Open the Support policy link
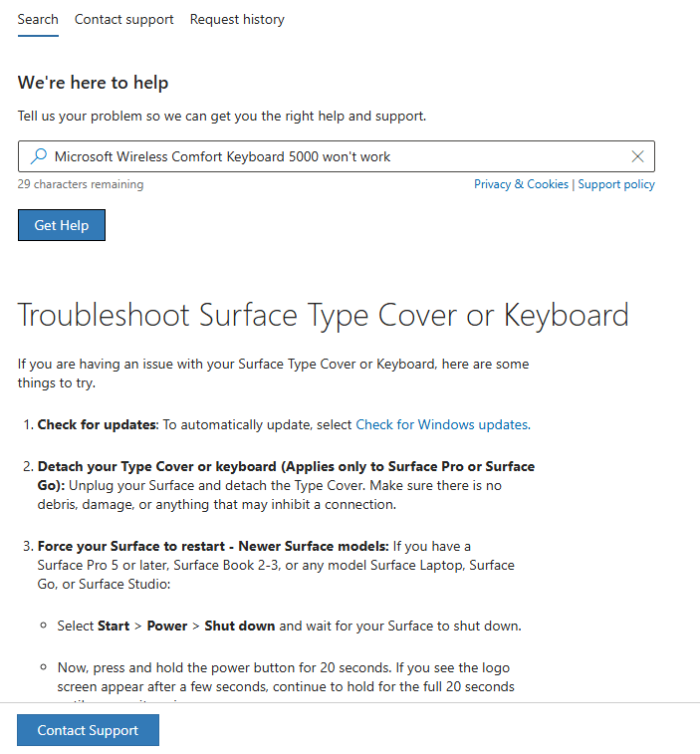Image resolution: width=700 pixels, height=754 pixels. [616, 184]
